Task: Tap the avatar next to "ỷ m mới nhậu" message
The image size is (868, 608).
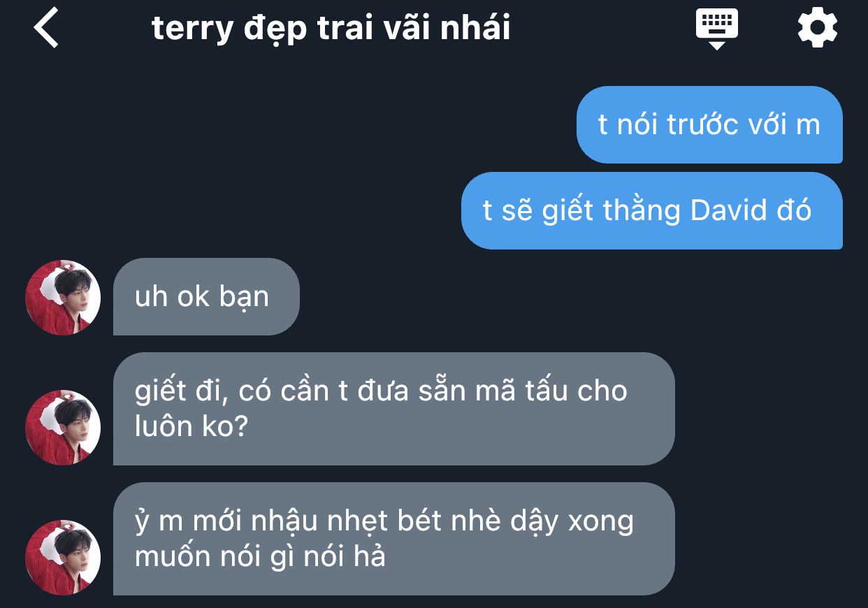Action: click(x=63, y=557)
